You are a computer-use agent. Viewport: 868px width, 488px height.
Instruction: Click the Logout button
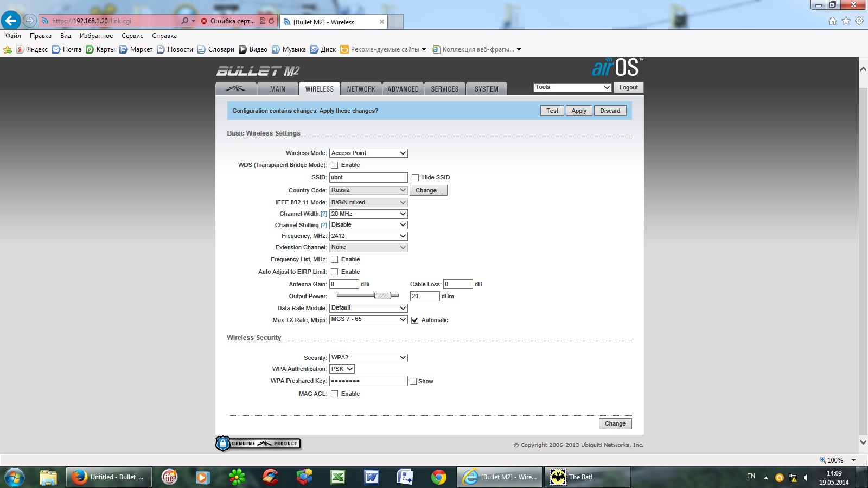629,87
